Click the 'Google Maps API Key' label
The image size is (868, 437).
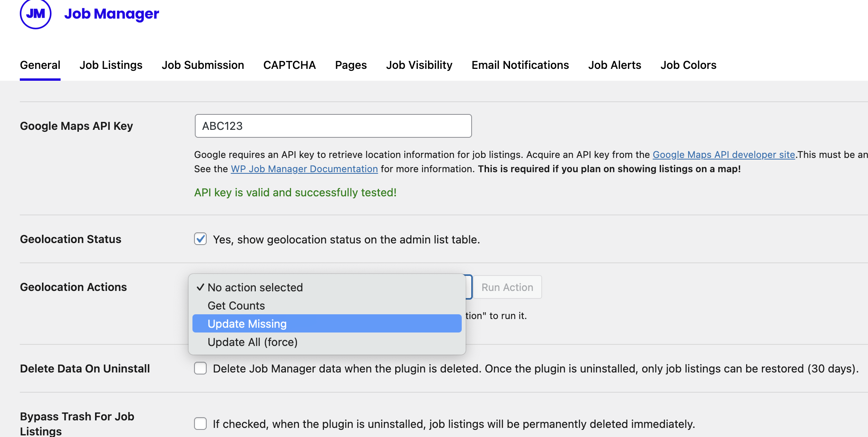pyautogui.click(x=76, y=126)
